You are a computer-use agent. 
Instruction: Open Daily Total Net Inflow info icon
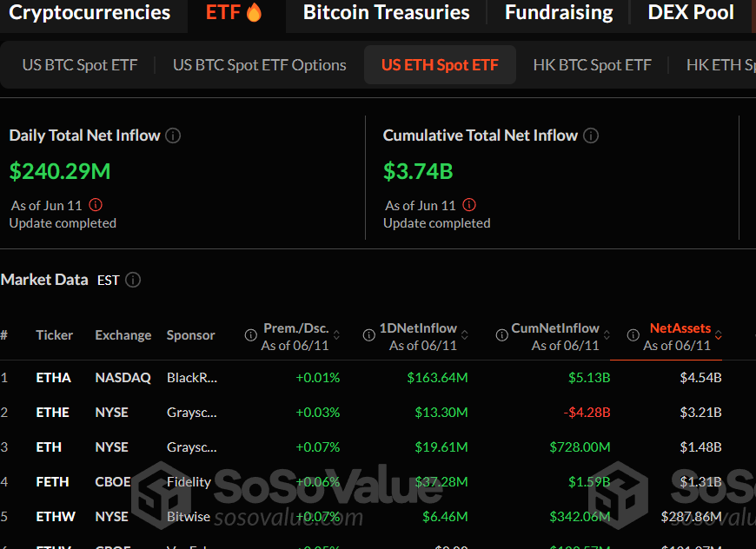tap(173, 136)
